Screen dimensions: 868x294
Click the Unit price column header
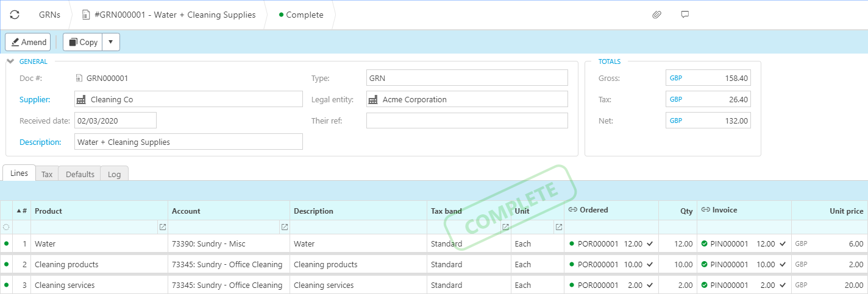click(830, 211)
